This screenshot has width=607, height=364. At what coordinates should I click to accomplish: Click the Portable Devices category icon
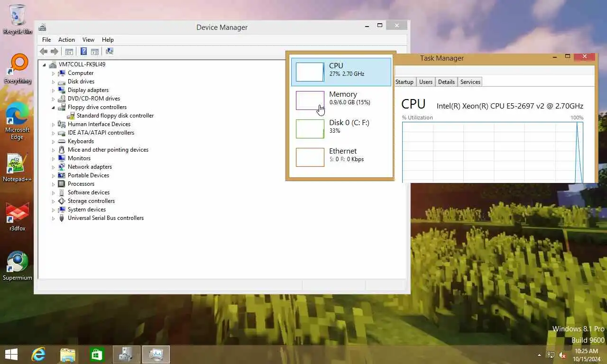pyautogui.click(x=61, y=175)
